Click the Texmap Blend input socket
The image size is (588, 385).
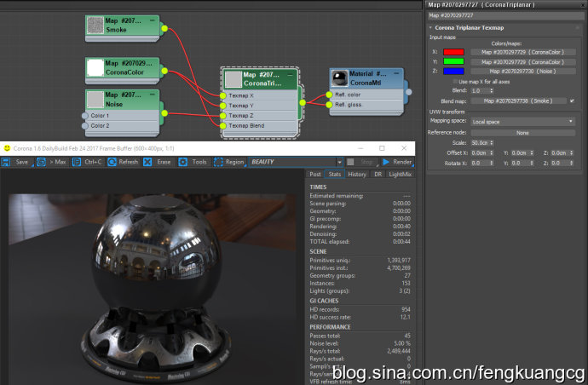[x=223, y=125]
